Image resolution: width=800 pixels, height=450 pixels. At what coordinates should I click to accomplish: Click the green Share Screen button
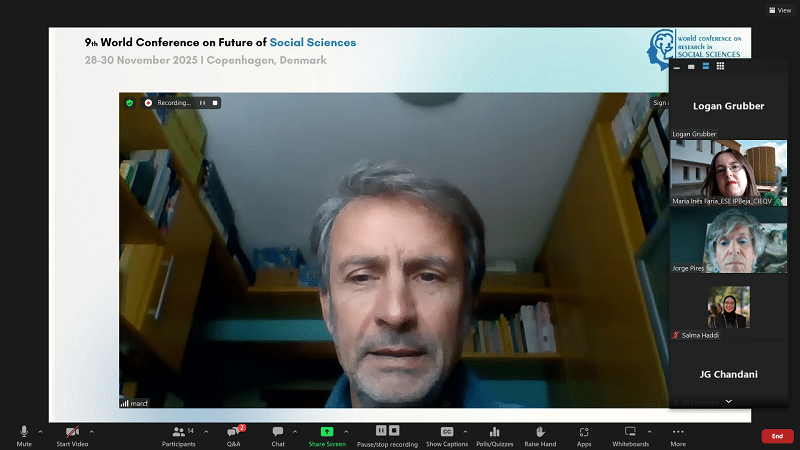tap(327, 435)
